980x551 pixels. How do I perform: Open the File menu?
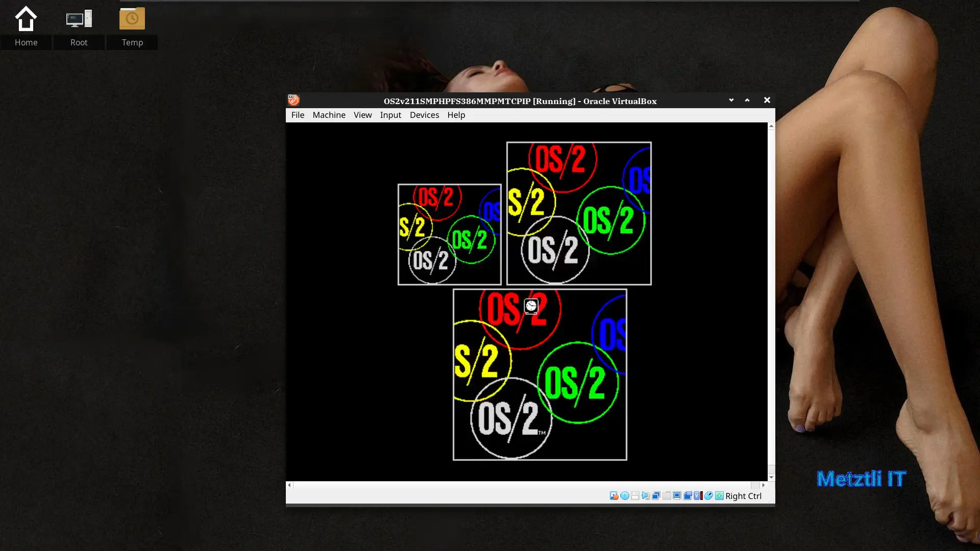(298, 115)
